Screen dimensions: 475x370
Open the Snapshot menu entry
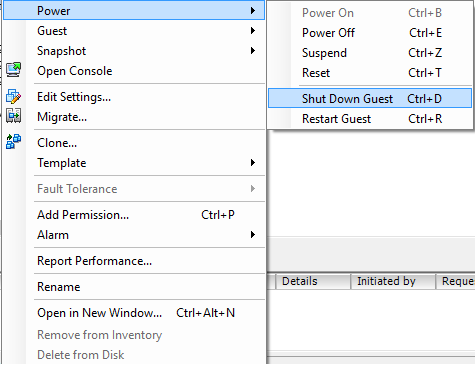tap(134, 51)
